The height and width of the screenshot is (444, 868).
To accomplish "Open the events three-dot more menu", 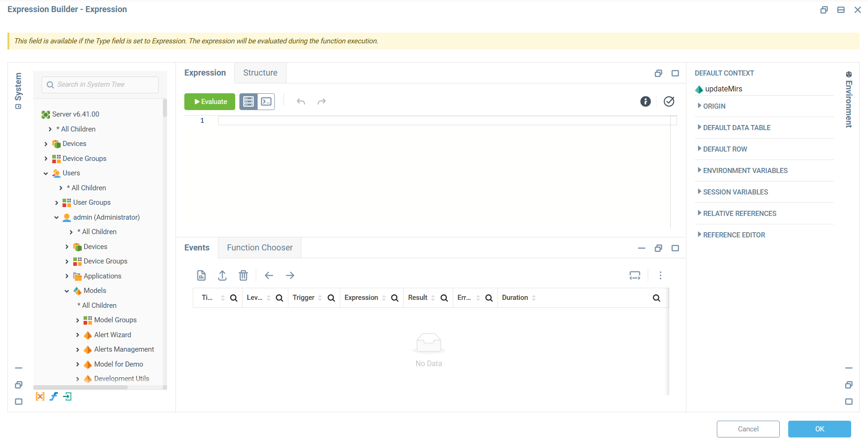I will (x=660, y=276).
